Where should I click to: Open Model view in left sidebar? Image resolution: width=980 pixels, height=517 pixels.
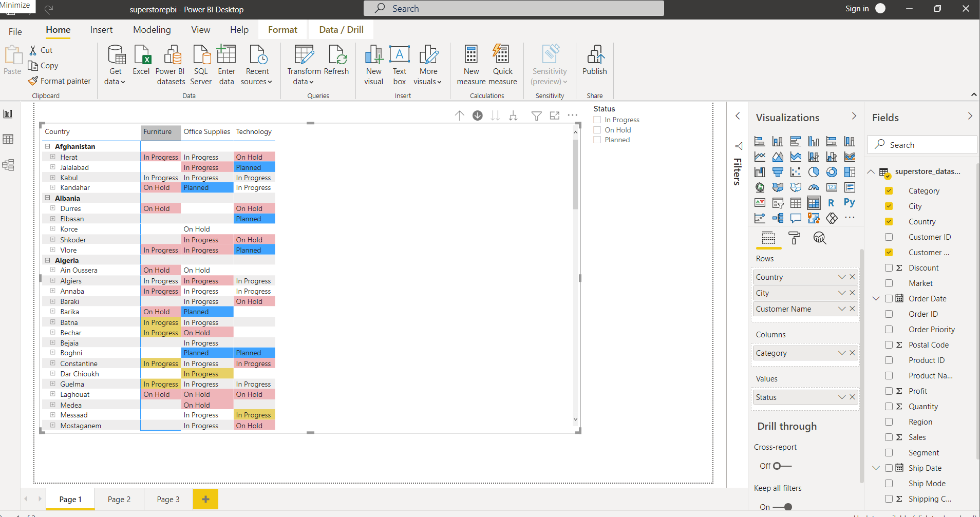(8, 165)
